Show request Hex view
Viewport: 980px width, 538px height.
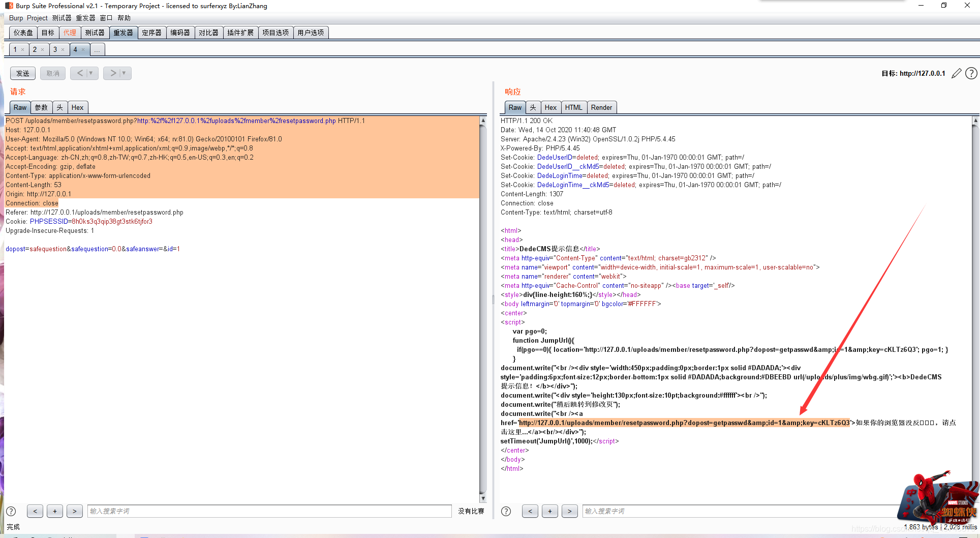click(77, 107)
